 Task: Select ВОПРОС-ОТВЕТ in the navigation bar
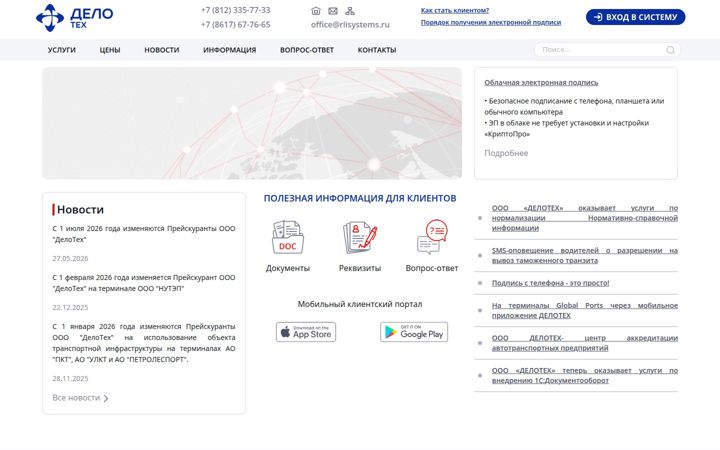307,50
